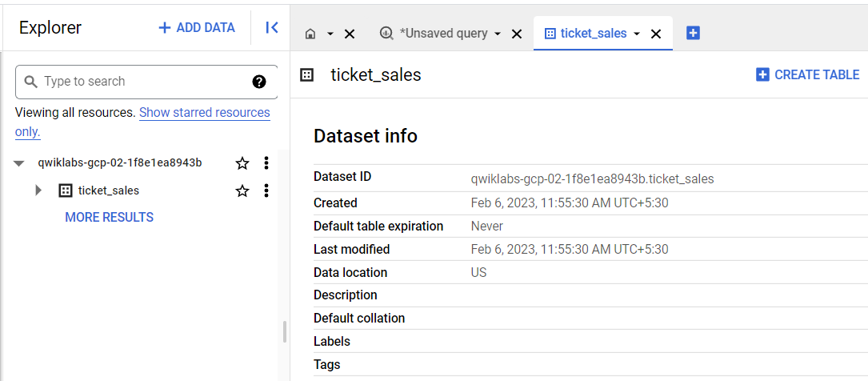This screenshot has height=381, width=868.
Task: Click the grid icon on ticket_sales tab
Action: click(550, 34)
